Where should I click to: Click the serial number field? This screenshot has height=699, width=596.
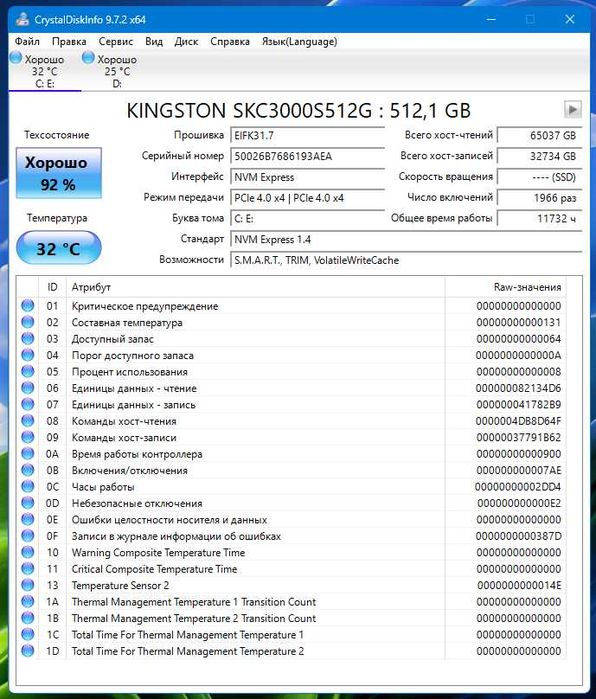click(308, 156)
